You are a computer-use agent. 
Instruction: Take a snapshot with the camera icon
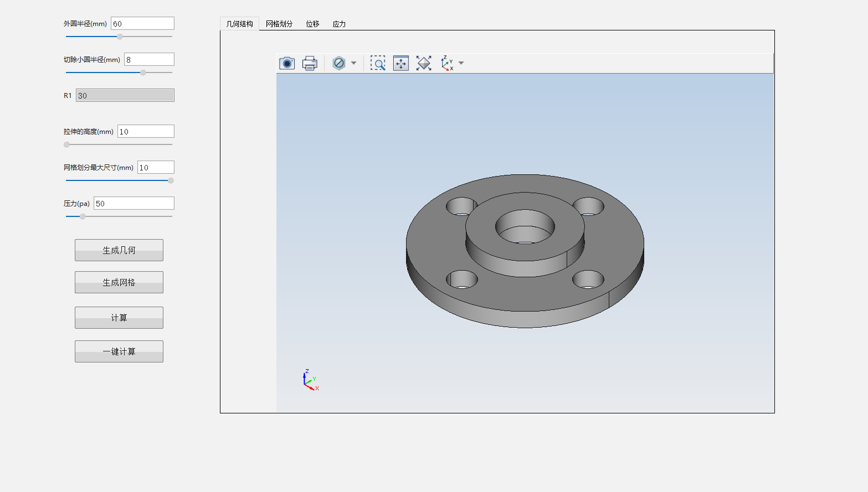(287, 63)
